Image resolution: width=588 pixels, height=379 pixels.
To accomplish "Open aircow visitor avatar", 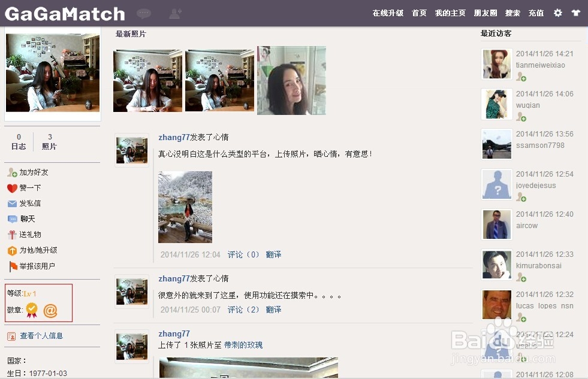I will click(x=497, y=225).
